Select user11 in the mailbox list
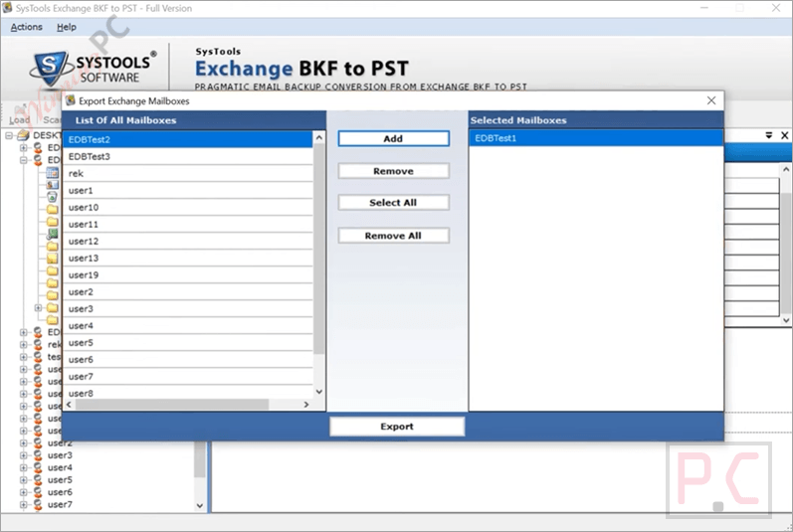 coord(188,225)
